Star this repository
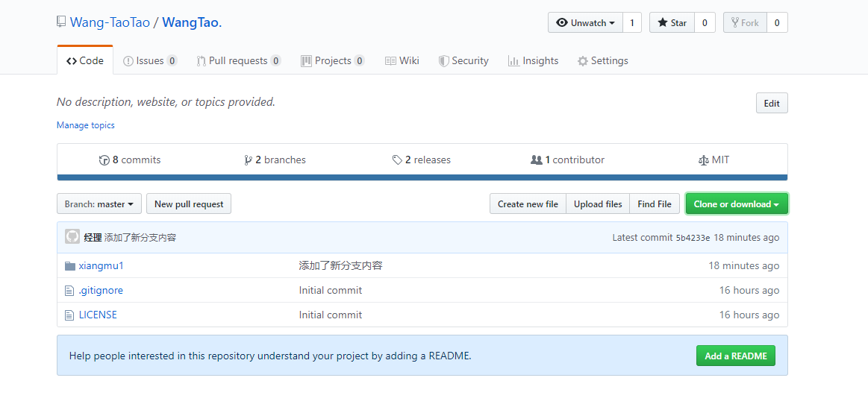 point(672,22)
